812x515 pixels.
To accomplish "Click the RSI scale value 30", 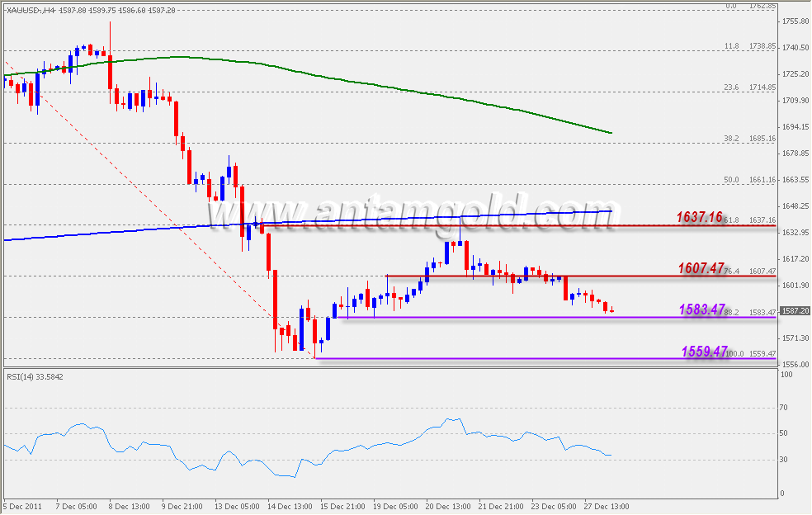I will tap(784, 460).
